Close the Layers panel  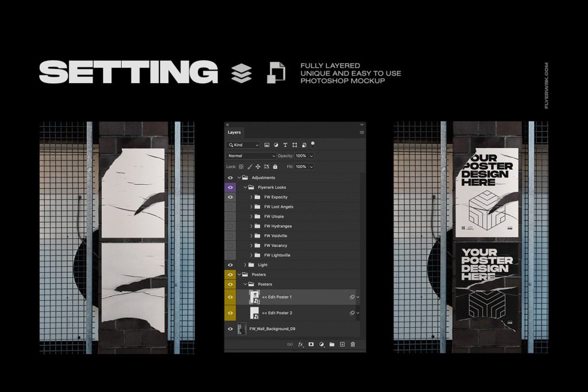pos(227,125)
